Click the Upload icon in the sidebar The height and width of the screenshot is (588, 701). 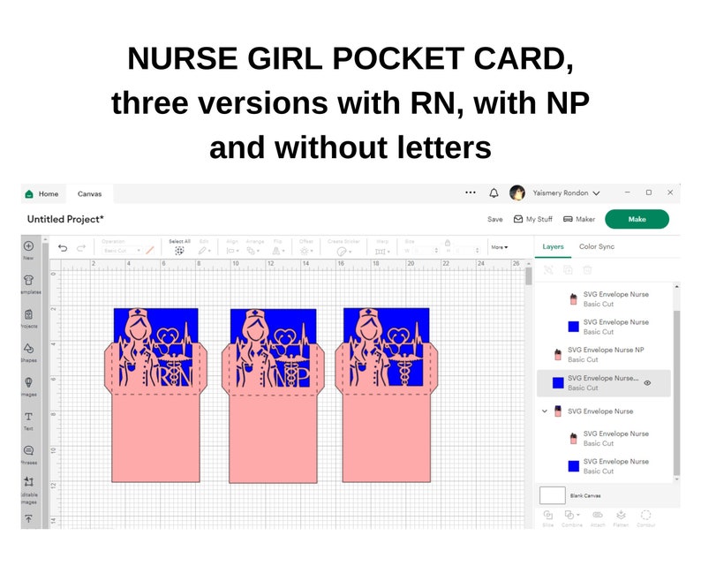coord(28,518)
